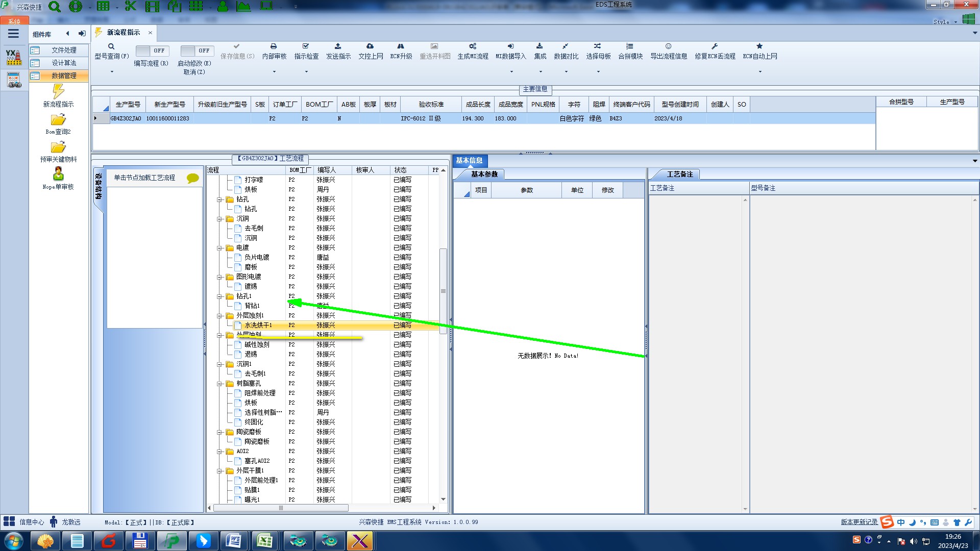Click the process tree vertical scrollbar thumb
The height and width of the screenshot is (551, 980).
point(443,291)
